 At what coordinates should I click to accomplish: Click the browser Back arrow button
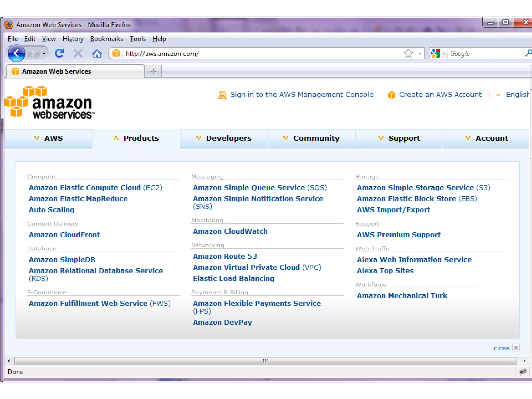(16, 54)
